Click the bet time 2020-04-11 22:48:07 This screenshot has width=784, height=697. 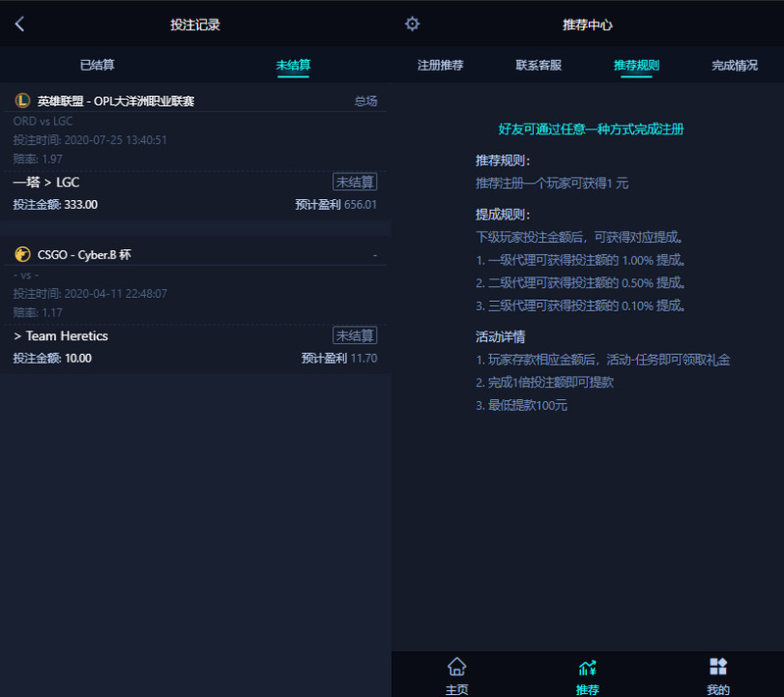point(90,293)
